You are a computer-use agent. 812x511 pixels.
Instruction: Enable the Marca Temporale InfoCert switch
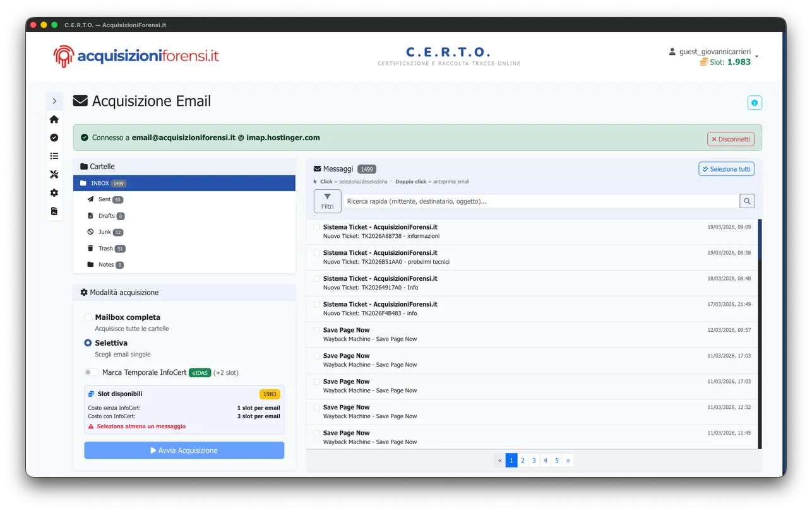click(91, 372)
